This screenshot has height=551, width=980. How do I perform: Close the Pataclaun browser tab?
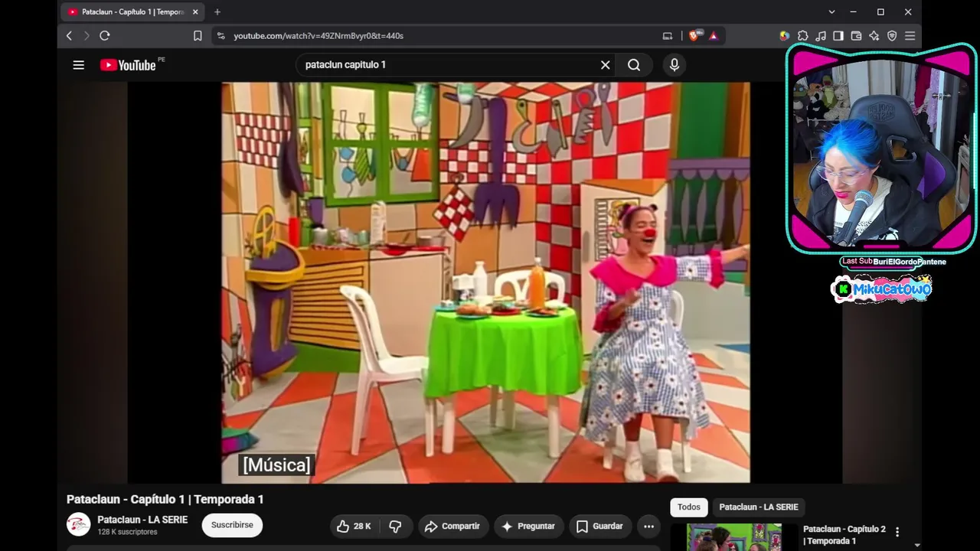[195, 12]
